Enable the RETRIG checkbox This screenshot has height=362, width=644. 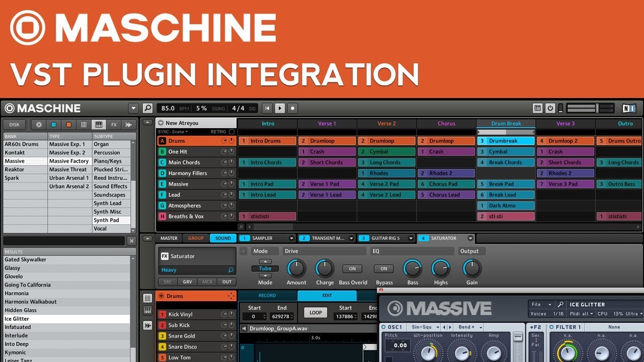click(x=231, y=132)
